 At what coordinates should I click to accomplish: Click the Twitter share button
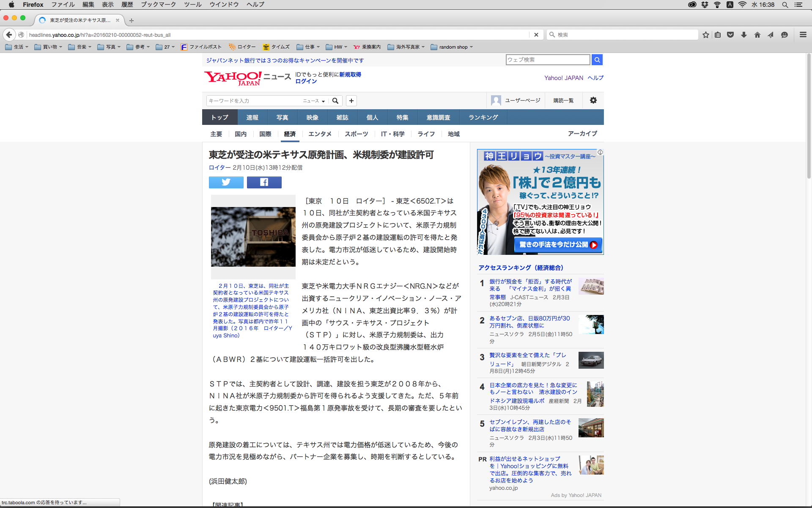click(x=226, y=182)
